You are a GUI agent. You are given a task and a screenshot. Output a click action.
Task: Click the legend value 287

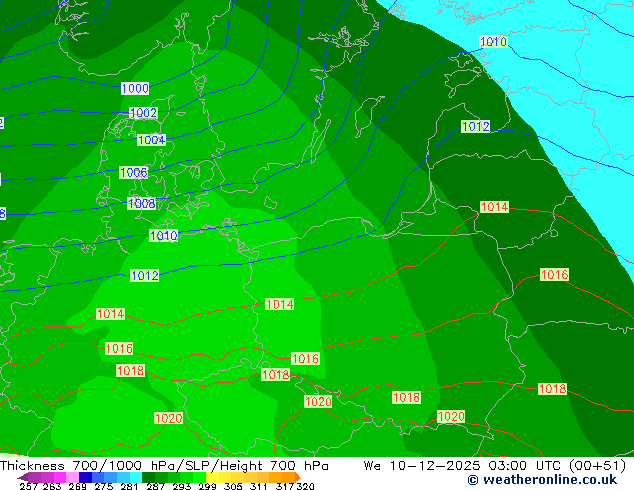155,486
